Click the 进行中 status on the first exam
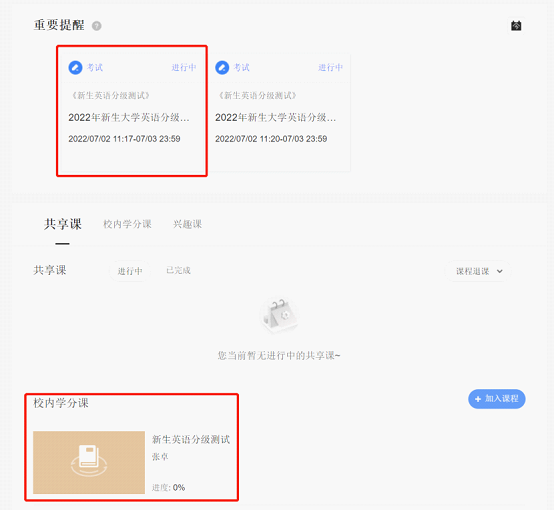Screen dimensions: 554x510 pos(184,68)
